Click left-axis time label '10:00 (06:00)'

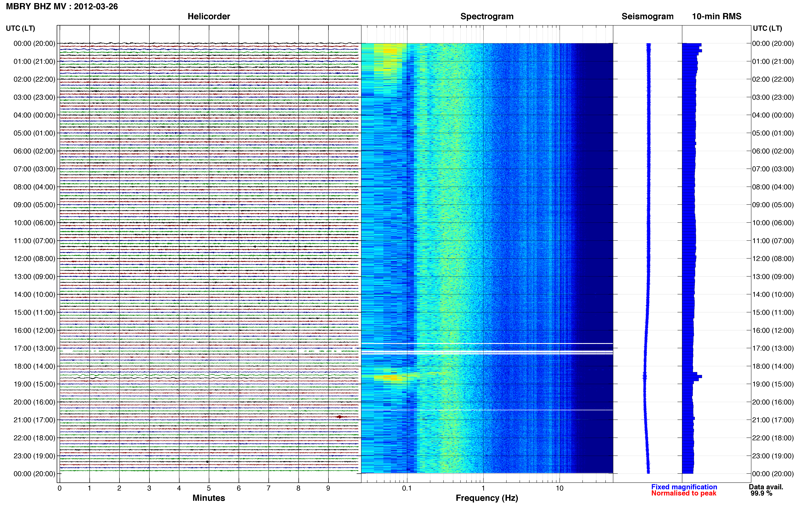pyautogui.click(x=34, y=223)
